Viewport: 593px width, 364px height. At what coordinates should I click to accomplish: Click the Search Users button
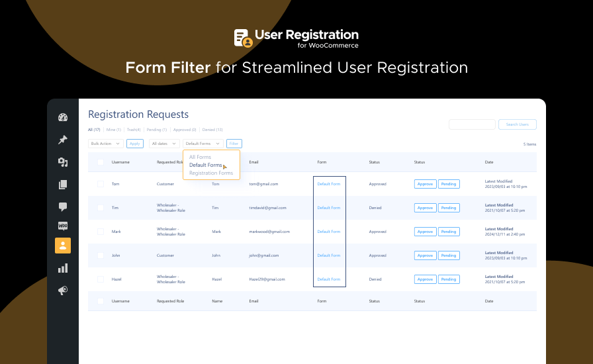pos(518,124)
